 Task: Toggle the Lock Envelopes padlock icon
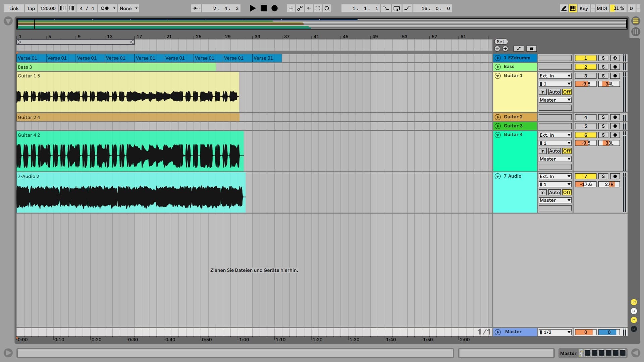(531, 49)
